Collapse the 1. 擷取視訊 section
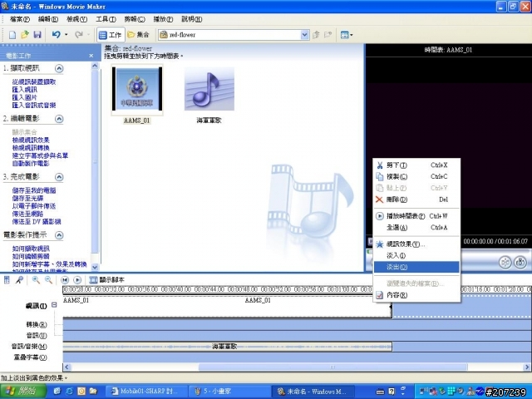The image size is (532, 399). pyautogui.click(x=59, y=68)
